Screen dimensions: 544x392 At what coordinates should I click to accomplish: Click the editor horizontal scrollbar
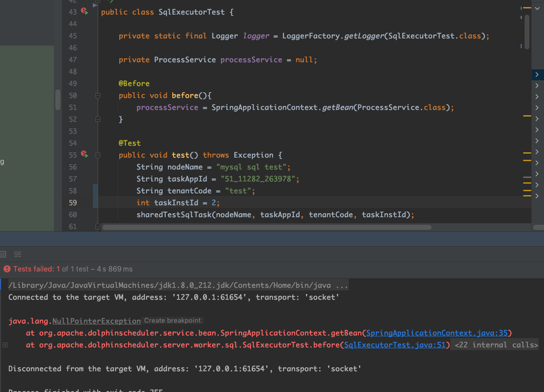(x=266, y=227)
